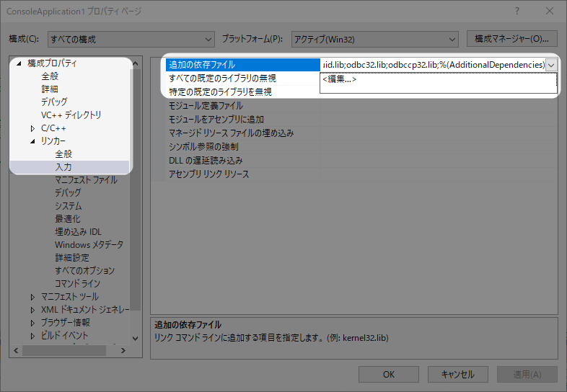Click the tree scroll-down arrow
The height and width of the screenshot is (392, 567).
(135, 339)
